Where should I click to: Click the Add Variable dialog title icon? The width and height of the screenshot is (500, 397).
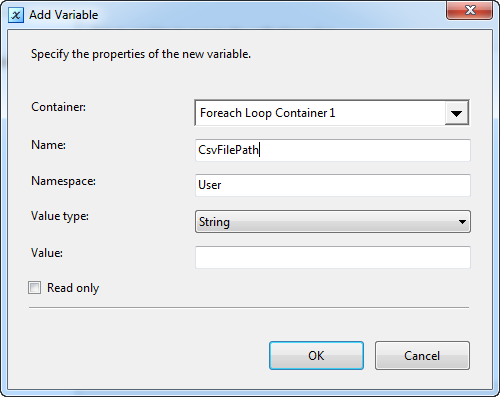[16, 15]
